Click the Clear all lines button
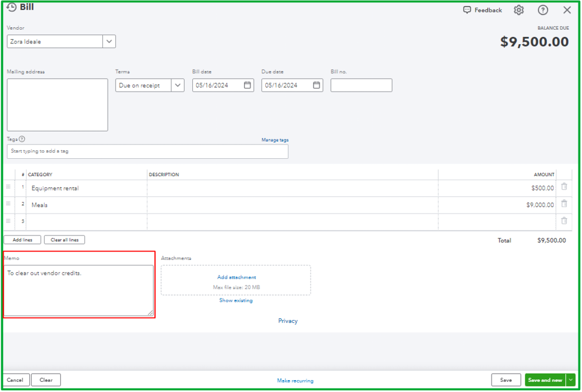Image resolution: width=582 pixels, height=392 pixels. pyautogui.click(x=65, y=240)
